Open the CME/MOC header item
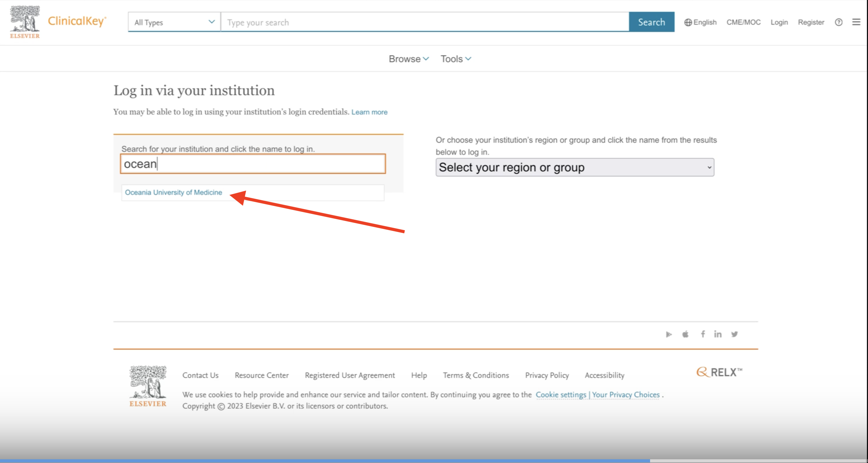 pyautogui.click(x=743, y=22)
